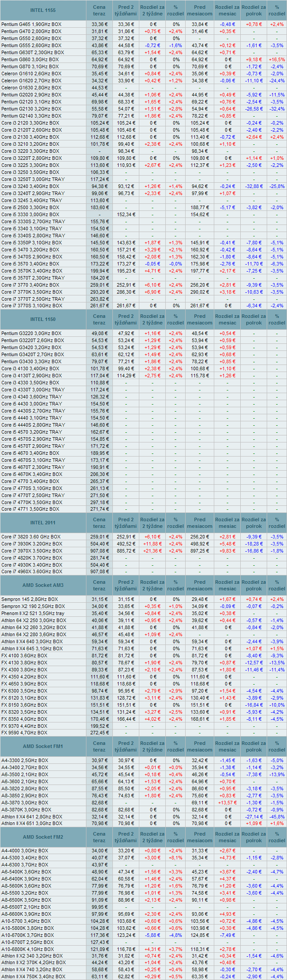Click the 'Core i3 4130T 2,90GHz BOX' row name
Screen dimensions: 287x980
(x=32, y=376)
